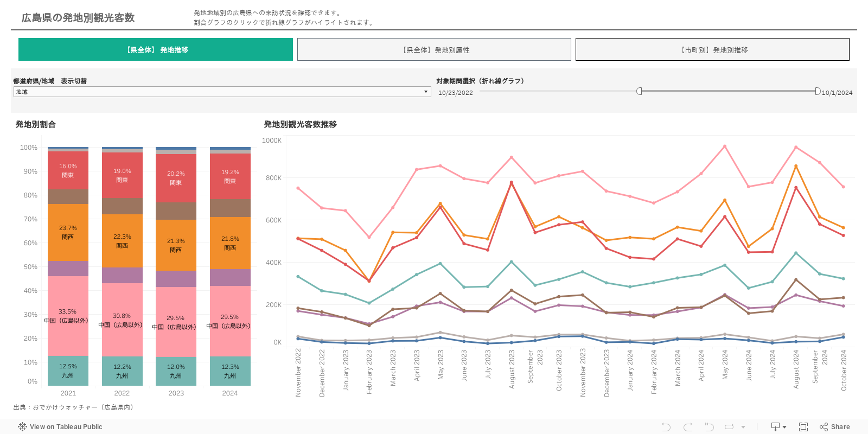Click the Share button

click(835, 427)
